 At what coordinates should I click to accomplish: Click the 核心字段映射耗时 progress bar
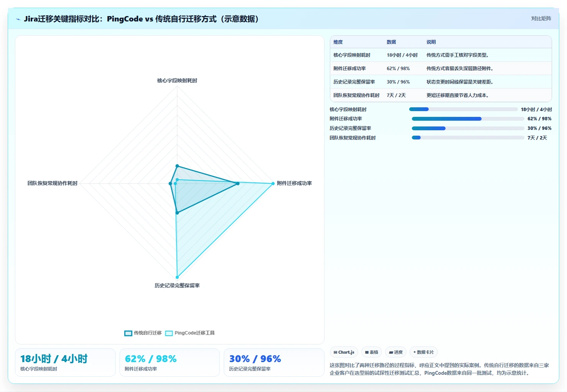(x=463, y=109)
